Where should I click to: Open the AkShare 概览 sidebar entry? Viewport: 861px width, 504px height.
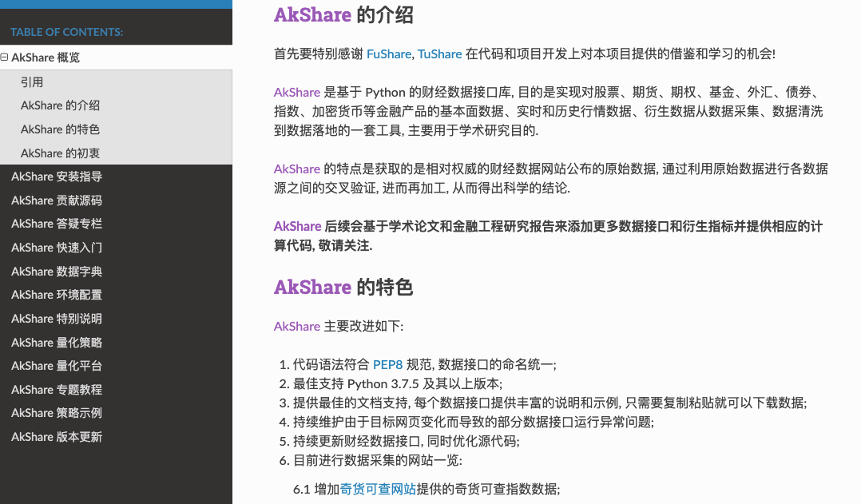coord(46,58)
